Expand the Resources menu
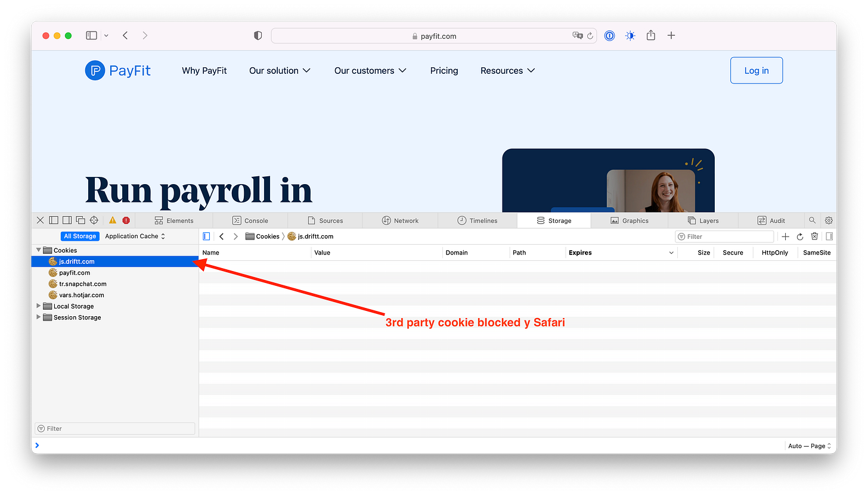868x495 pixels. [x=508, y=70]
